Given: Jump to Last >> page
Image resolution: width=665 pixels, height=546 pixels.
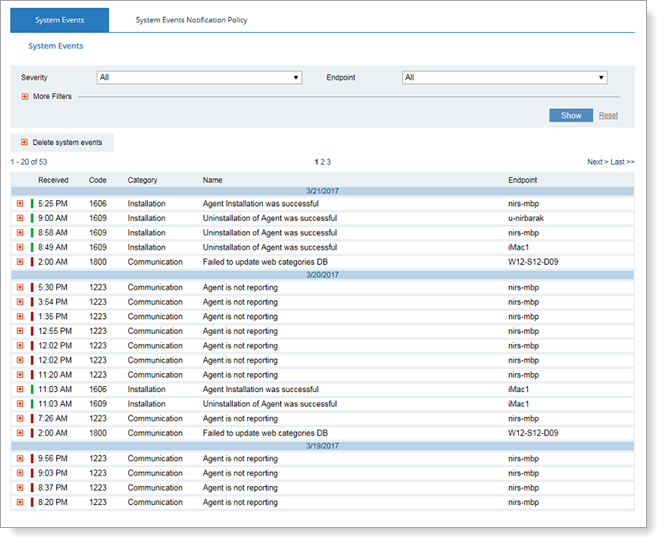Looking at the screenshot, I should pos(623,161).
